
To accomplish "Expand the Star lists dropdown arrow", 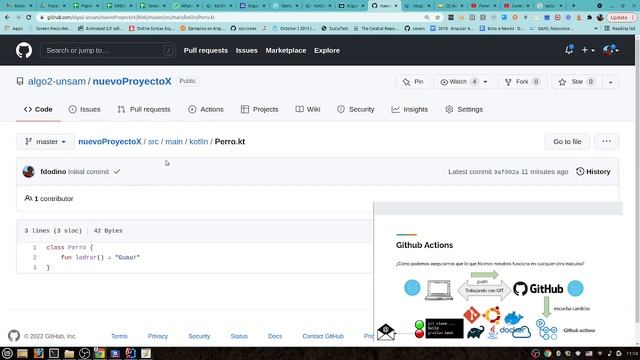I will [610, 82].
